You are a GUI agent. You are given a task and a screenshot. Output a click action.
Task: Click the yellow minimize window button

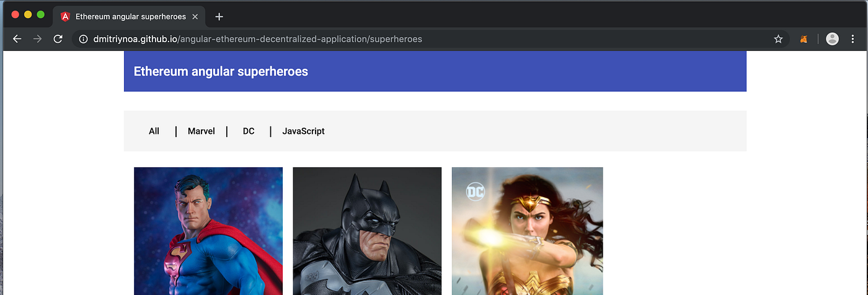28,15
